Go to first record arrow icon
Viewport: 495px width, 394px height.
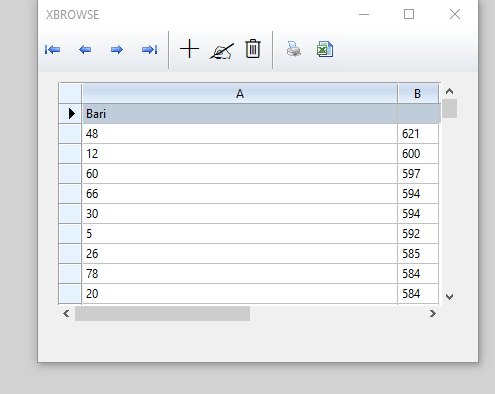[52, 50]
